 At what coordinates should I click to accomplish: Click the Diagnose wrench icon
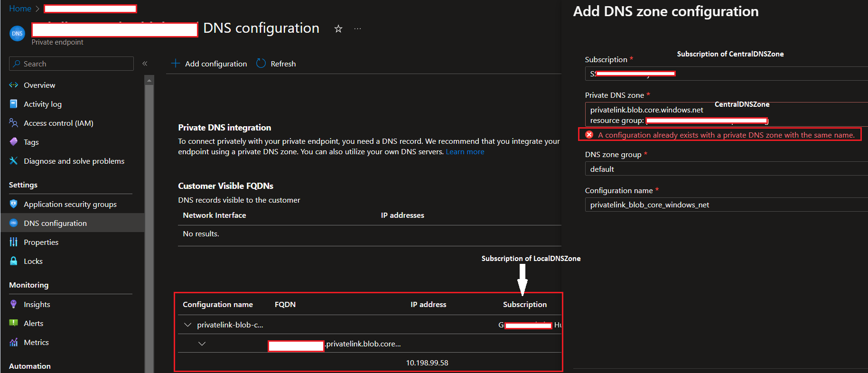[14, 161]
